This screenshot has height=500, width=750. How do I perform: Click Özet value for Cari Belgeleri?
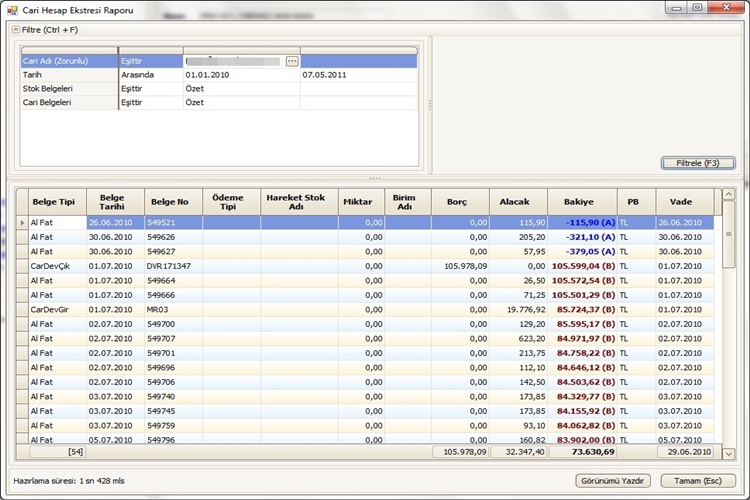242,102
